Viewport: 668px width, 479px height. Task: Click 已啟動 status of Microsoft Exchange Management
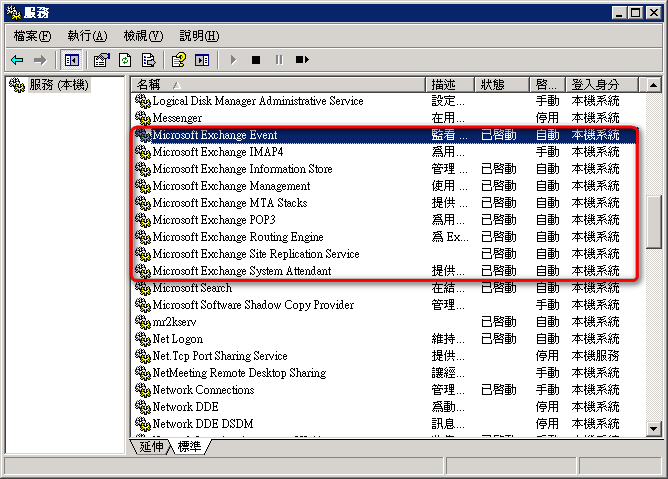(x=498, y=186)
